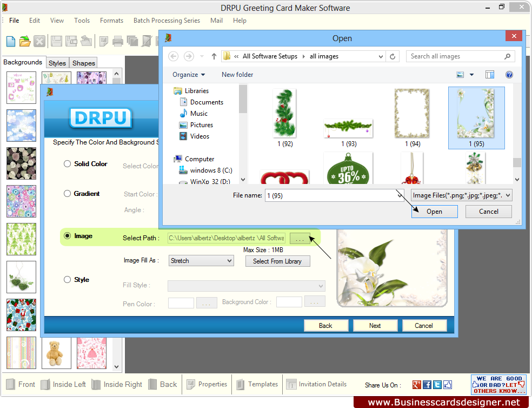This screenshot has height=408, width=532.
Task: Cancel the Open file dialog
Action: click(489, 212)
